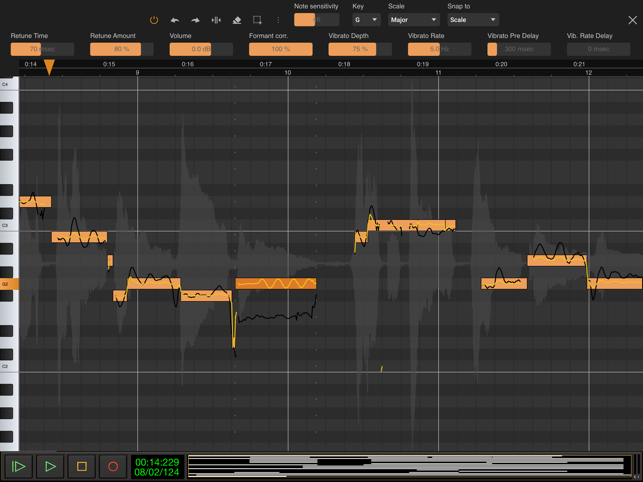Click the Vibrato Depth 75% slider
Viewport: 643px width, 482px height.
pyautogui.click(x=360, y=49)
